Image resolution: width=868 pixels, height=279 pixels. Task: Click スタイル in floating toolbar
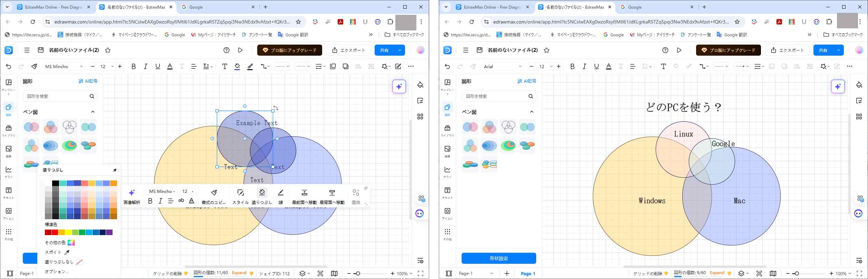(x=240, y=196)
